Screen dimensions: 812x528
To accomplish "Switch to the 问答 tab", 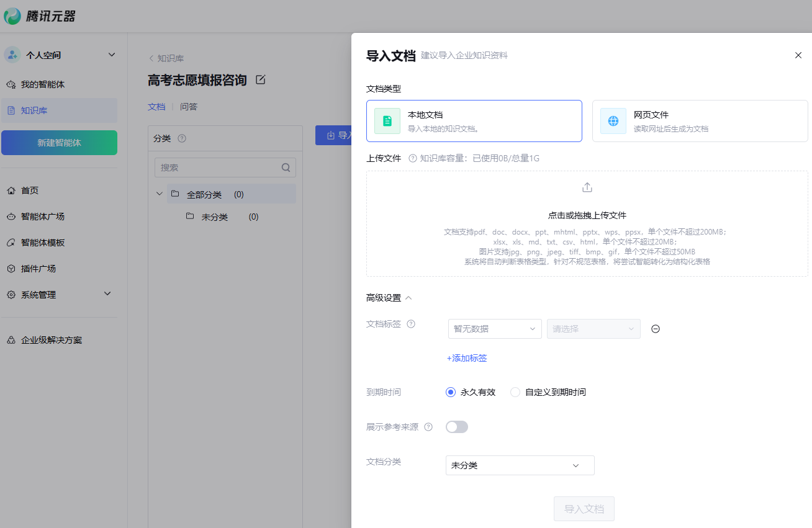I will (x=189, y=107).
